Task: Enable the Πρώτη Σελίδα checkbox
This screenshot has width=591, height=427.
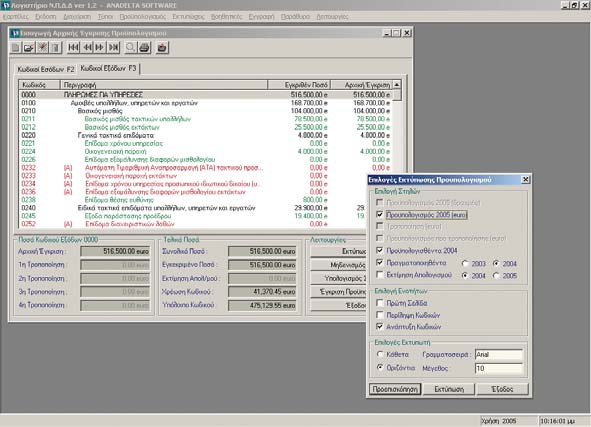Action: tap(380, 303)
